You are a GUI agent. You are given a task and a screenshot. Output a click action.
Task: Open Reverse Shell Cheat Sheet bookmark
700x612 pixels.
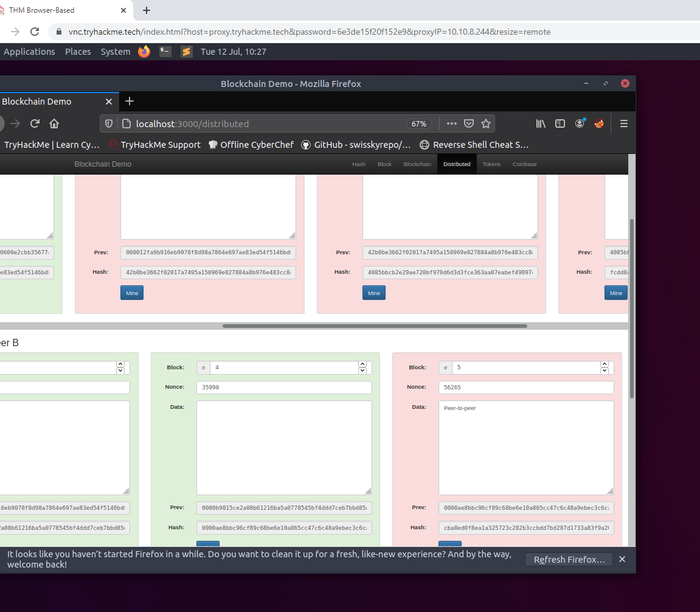474,145
